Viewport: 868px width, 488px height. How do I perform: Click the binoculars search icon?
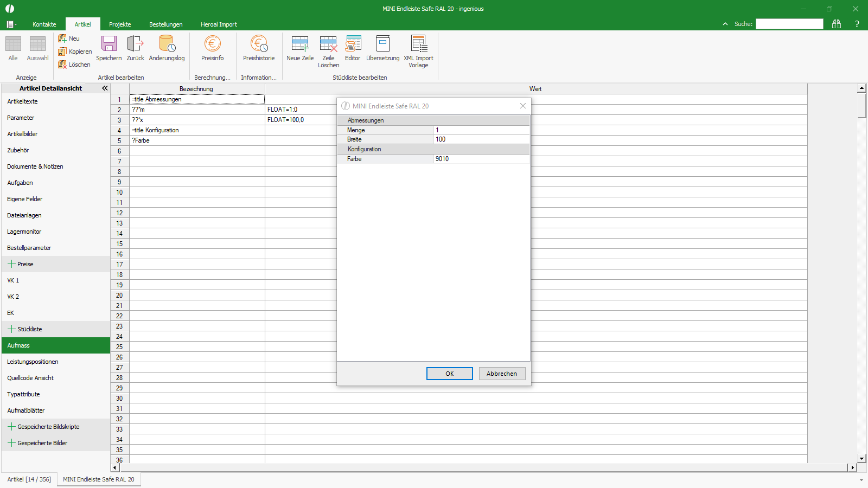[837, 24]
